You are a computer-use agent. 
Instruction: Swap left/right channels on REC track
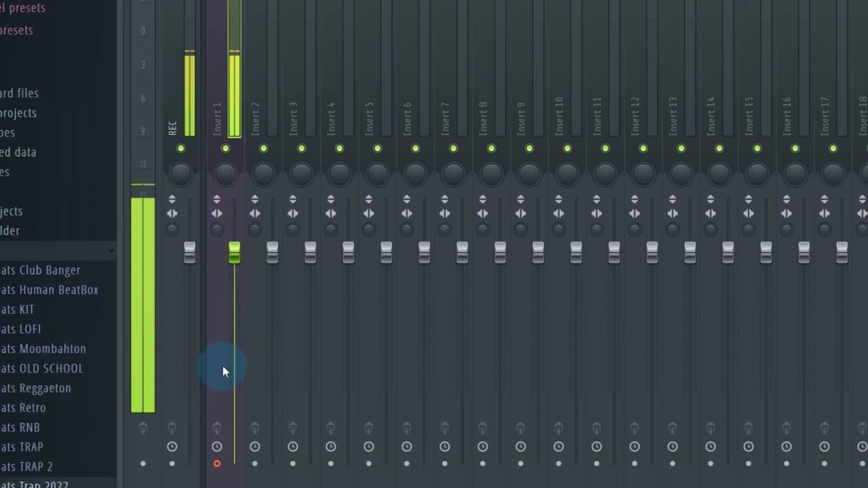tap(172, 213)
